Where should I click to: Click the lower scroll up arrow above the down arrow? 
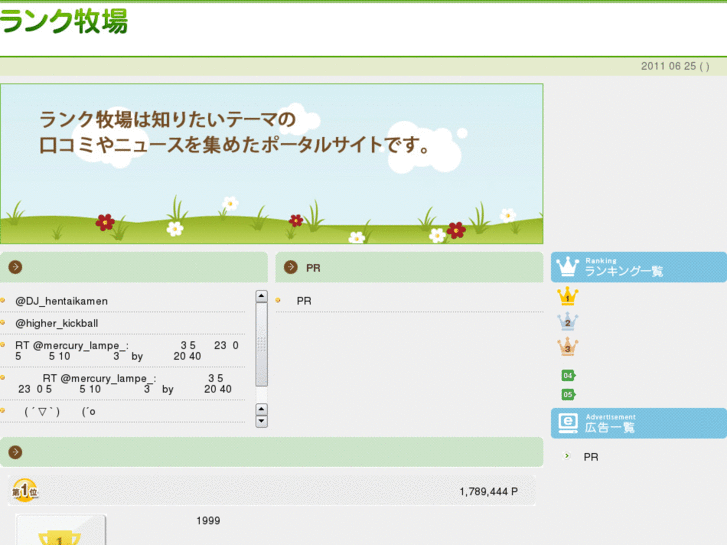click(x=261, y=409)
